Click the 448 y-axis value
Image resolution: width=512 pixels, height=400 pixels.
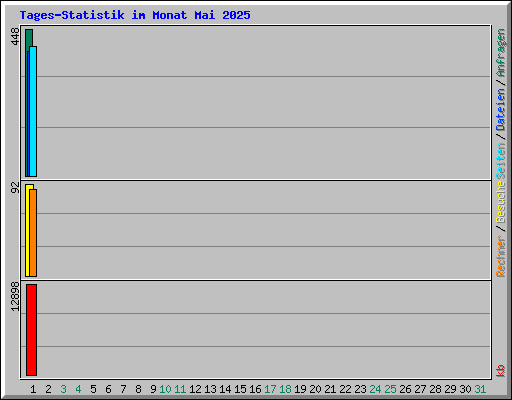pyautogui.click(x=15, y=36)
